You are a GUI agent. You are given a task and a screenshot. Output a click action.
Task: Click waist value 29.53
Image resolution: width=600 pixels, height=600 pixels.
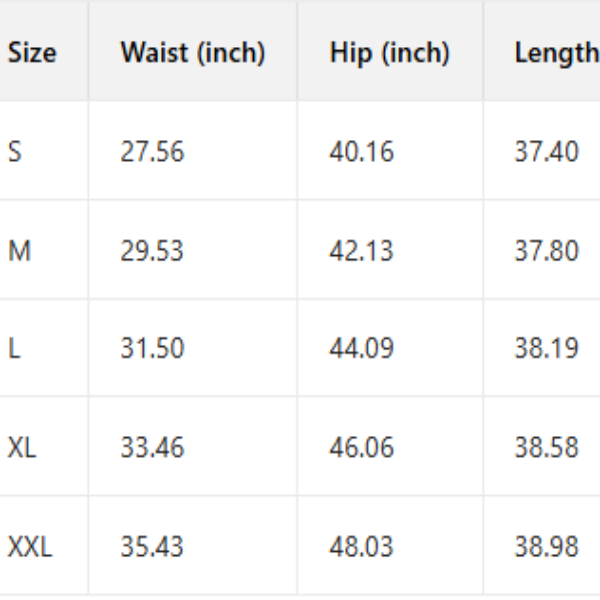tap(152, 250)
